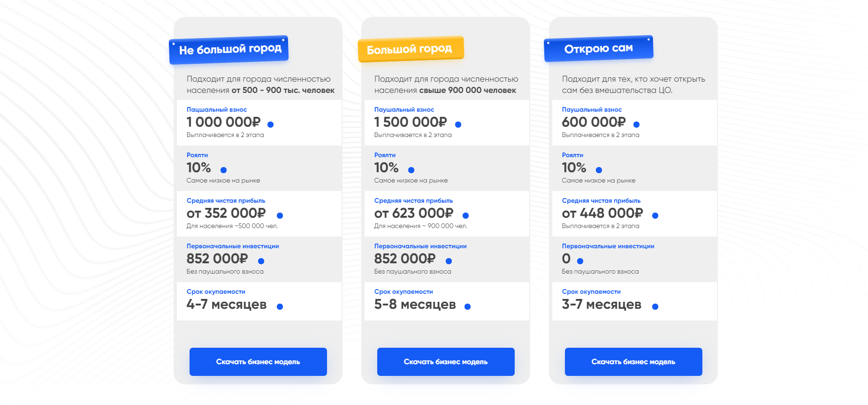Click the blue dot beside 5-8 месяцев

point(467,306)
